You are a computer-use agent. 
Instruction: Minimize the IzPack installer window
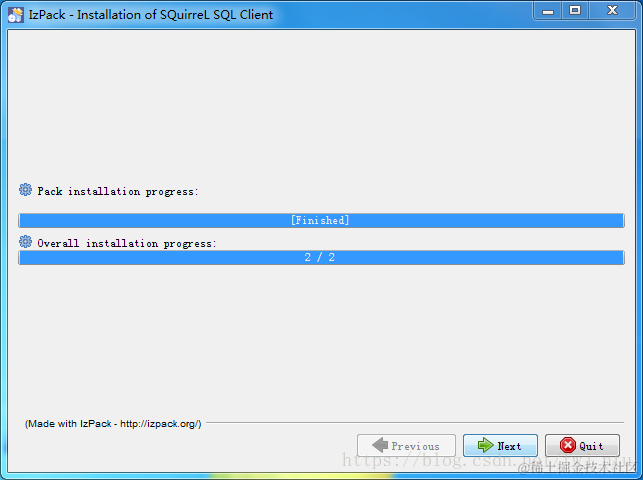pyautogui.click(x=548, y=11)
